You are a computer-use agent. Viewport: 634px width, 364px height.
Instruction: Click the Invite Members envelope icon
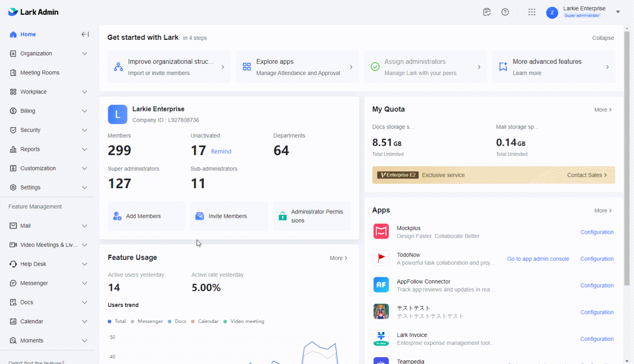click(x=200, y=216)
